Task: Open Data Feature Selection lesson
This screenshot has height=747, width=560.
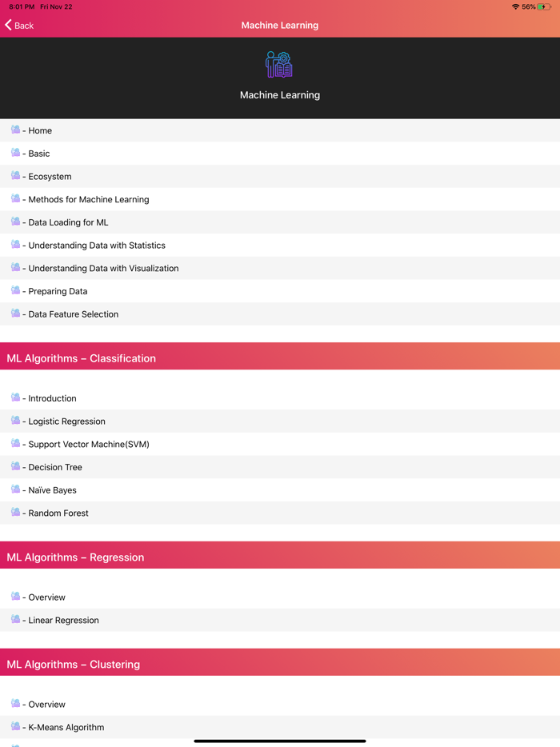Action: [x=280, y=314]
